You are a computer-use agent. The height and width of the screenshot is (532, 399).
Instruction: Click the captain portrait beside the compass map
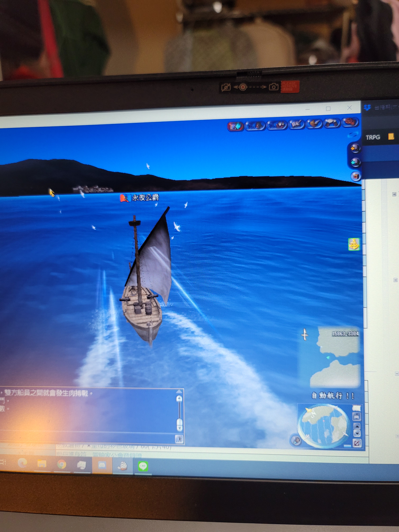click(296, 440)
